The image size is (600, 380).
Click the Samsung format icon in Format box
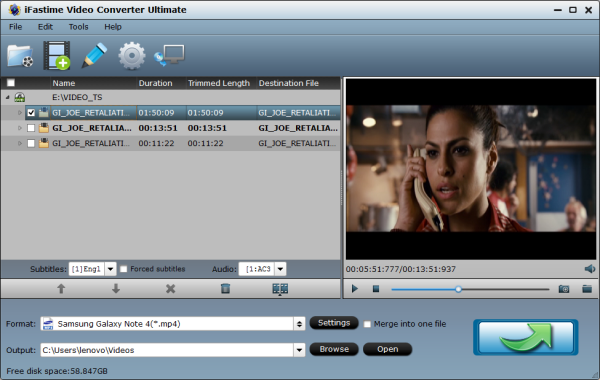[48, 324]
